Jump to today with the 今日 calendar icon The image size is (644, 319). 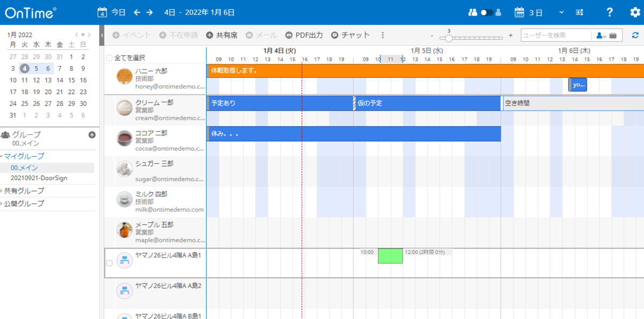[103, 12]
